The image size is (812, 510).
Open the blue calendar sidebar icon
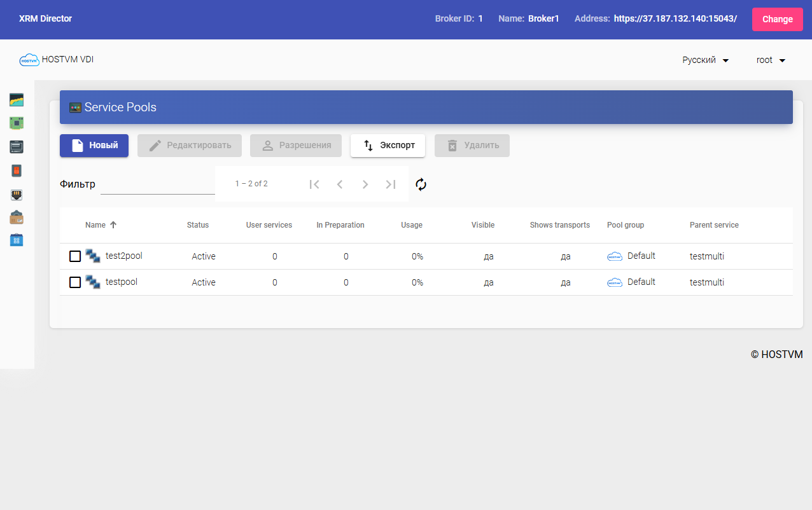[17, 240]
